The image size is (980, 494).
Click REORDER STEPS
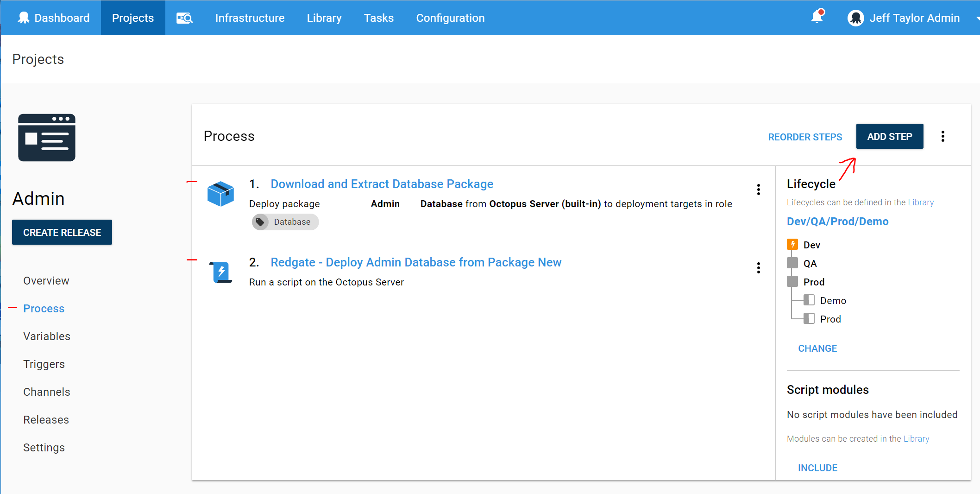[805, 137]
